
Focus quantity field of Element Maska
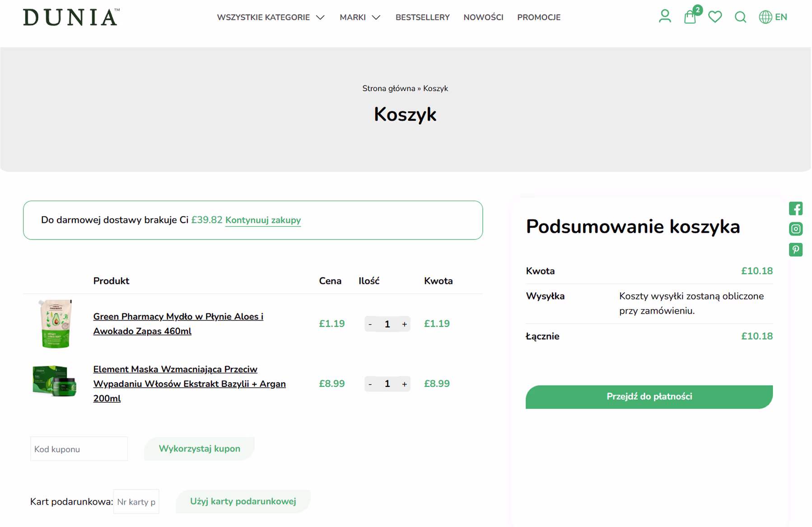[387, 384]
